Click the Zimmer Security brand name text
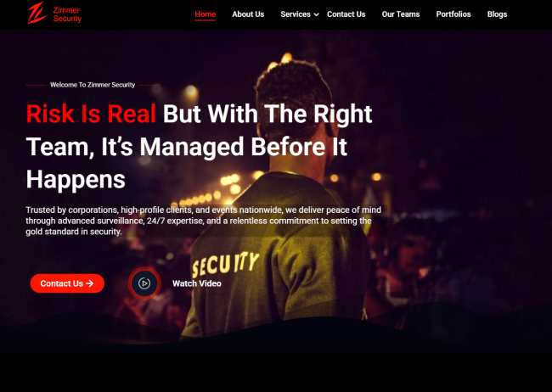The height and width of the screenshot is (392, 552). 67,14
